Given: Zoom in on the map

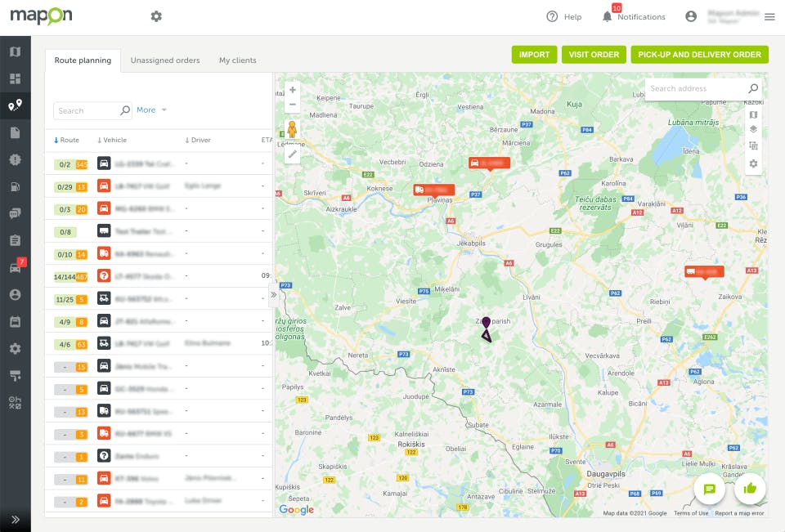Looking at the screenshot, I should (x=293, y=90).
